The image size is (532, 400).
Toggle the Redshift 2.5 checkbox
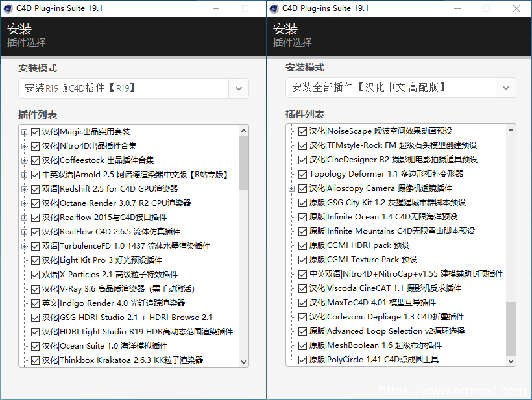[35, 189]
